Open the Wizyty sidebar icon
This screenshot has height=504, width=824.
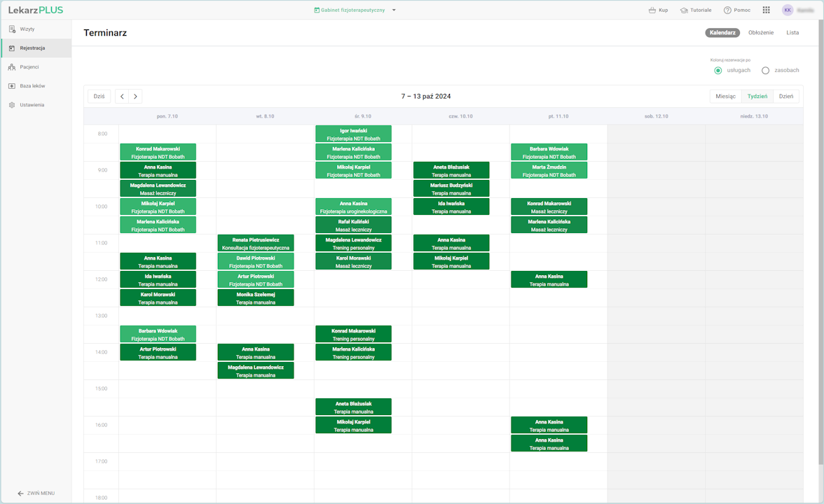(x=13, y=29)
